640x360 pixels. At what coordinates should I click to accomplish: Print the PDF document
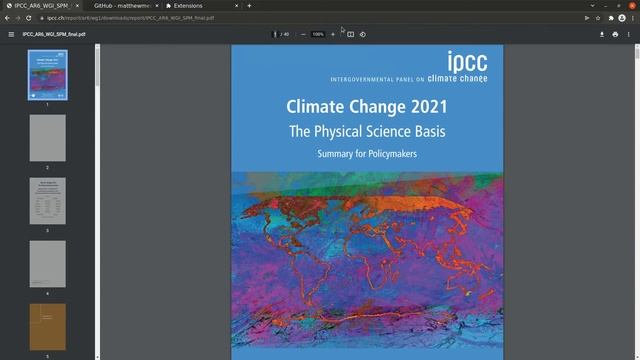click(x=615, y=34)
